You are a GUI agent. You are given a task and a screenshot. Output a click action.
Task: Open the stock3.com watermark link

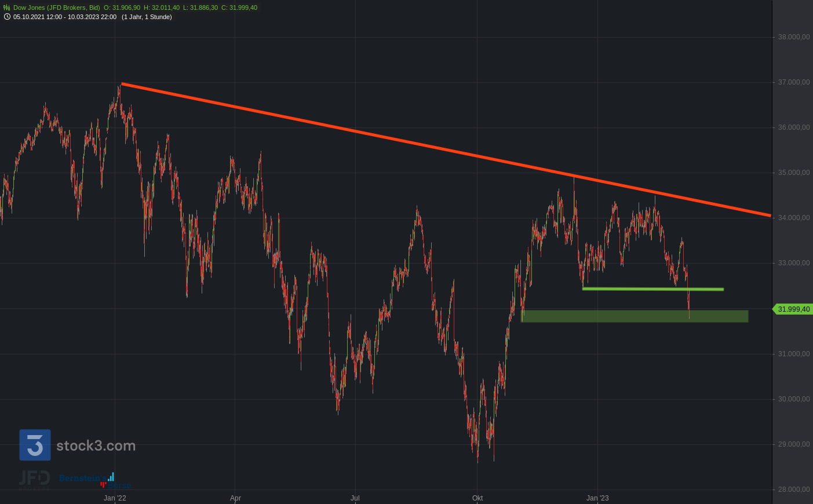96,445
